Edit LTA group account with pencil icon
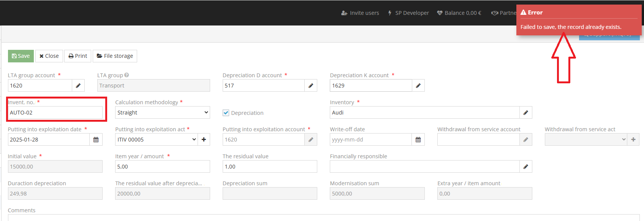The image size is (644, 221). pyautogui.click(x=78, y=86)
